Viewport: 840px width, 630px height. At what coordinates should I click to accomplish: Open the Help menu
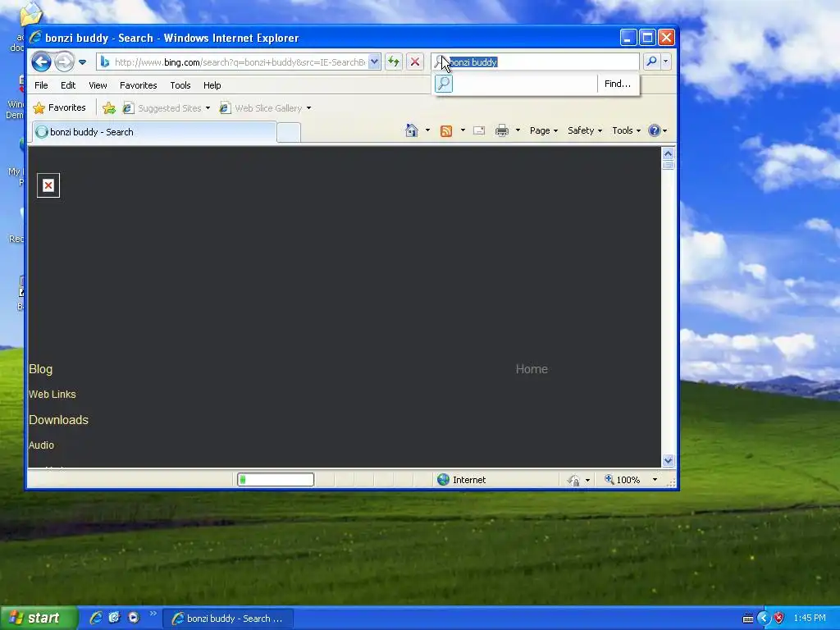212,85
